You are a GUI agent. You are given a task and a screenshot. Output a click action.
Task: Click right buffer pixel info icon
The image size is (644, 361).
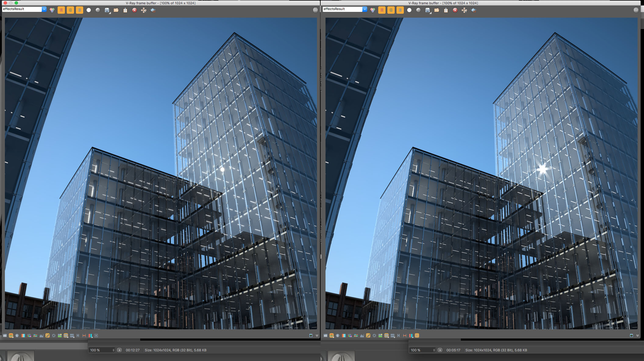tap(338, 335)
